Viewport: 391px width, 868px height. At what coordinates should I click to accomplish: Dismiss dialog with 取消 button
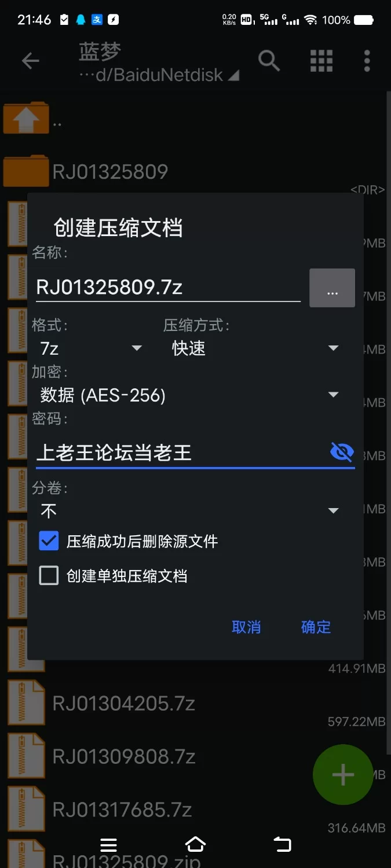tap(246, 627)
